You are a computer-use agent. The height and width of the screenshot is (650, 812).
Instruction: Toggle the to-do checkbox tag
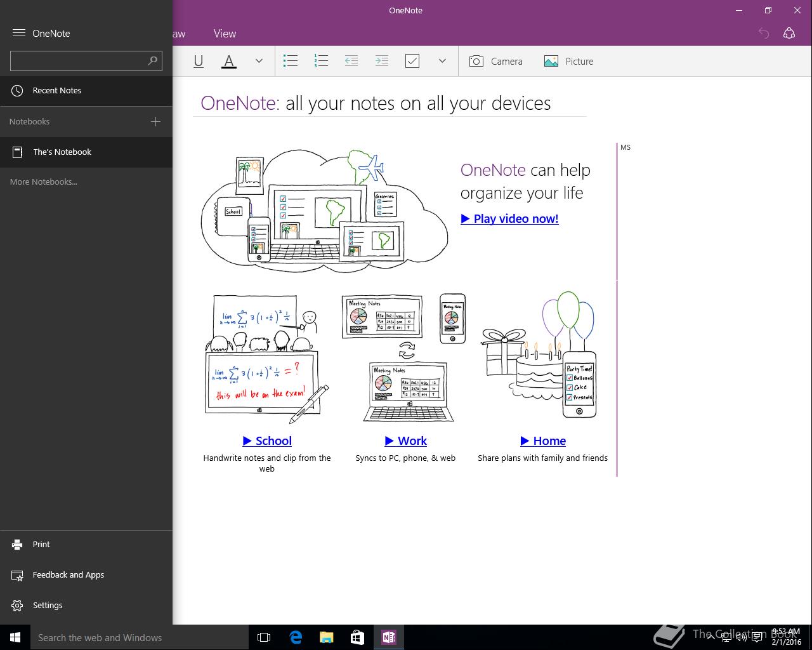click(x=412, y=61)
